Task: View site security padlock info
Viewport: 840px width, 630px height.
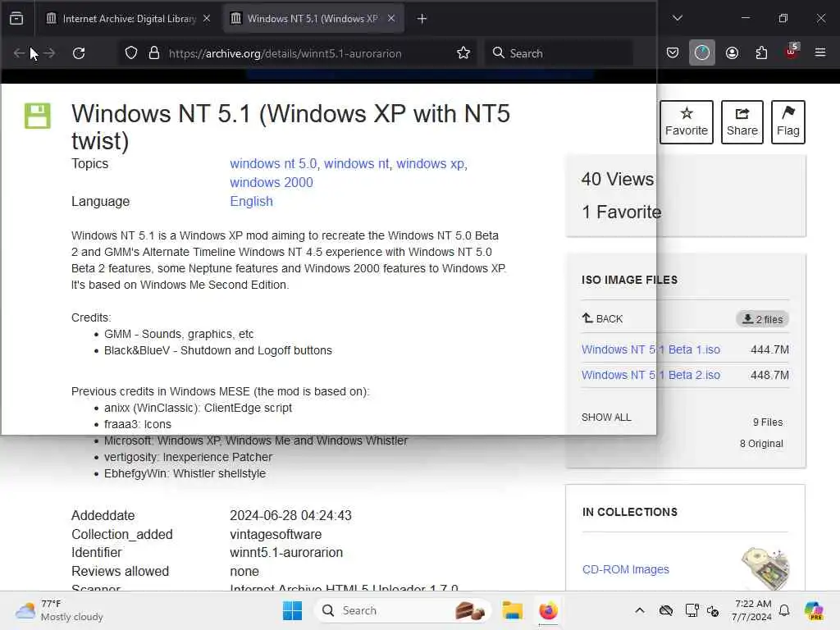Action: point(154,53)
